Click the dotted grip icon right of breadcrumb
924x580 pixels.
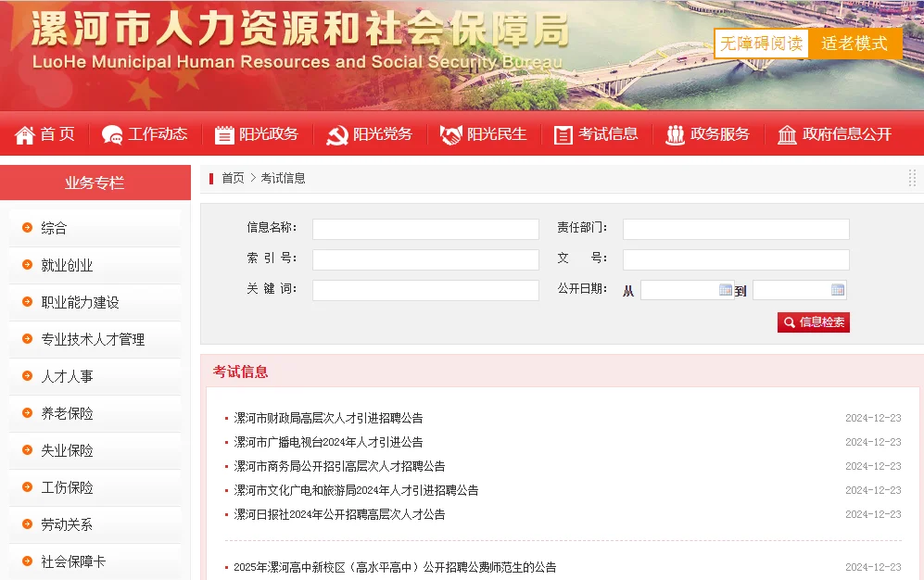click(911, 178)
